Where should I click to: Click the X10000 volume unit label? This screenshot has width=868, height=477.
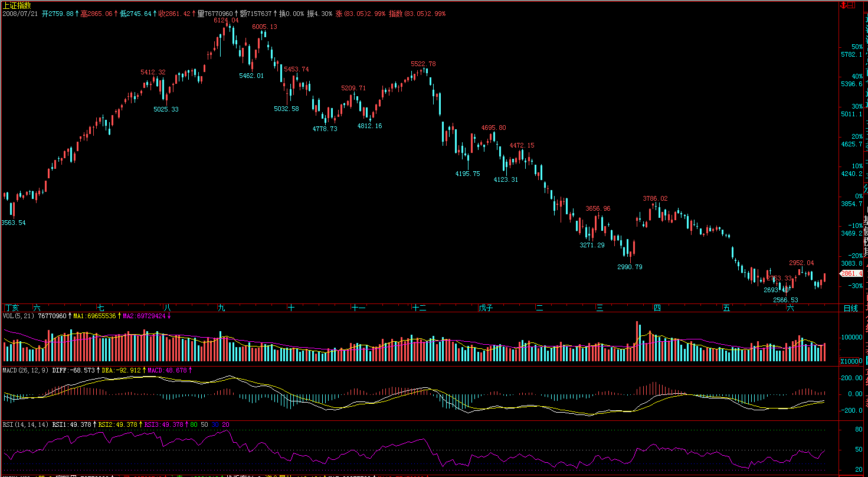click(x=851, y=361)
